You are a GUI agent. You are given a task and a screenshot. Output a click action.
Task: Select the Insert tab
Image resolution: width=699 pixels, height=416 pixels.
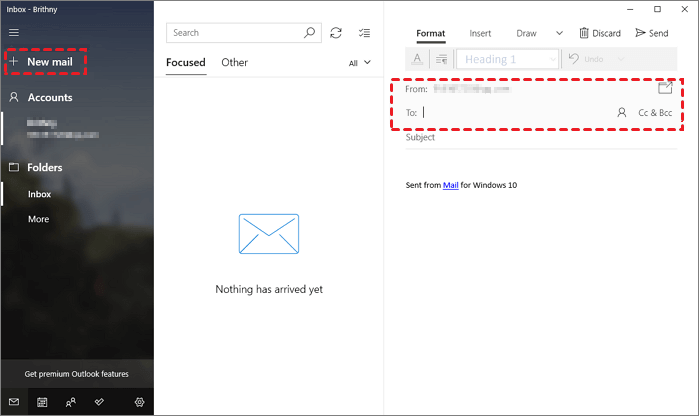[x=480, y=33]
